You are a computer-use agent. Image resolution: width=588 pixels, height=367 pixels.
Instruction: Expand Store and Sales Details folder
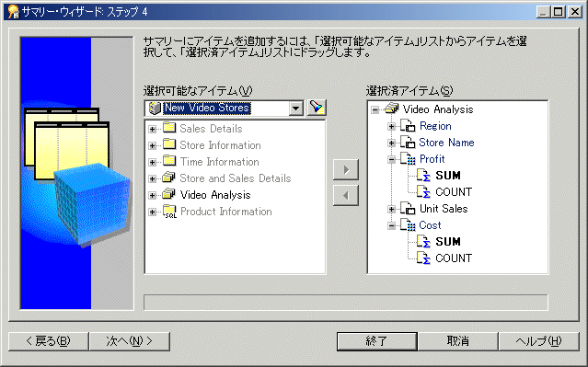[152, 178]
